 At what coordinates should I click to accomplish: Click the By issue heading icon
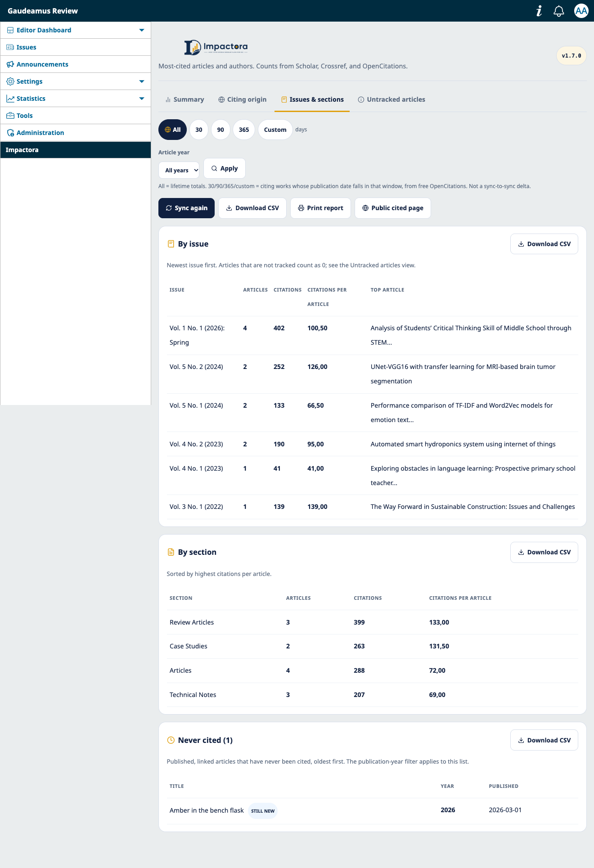171,244
